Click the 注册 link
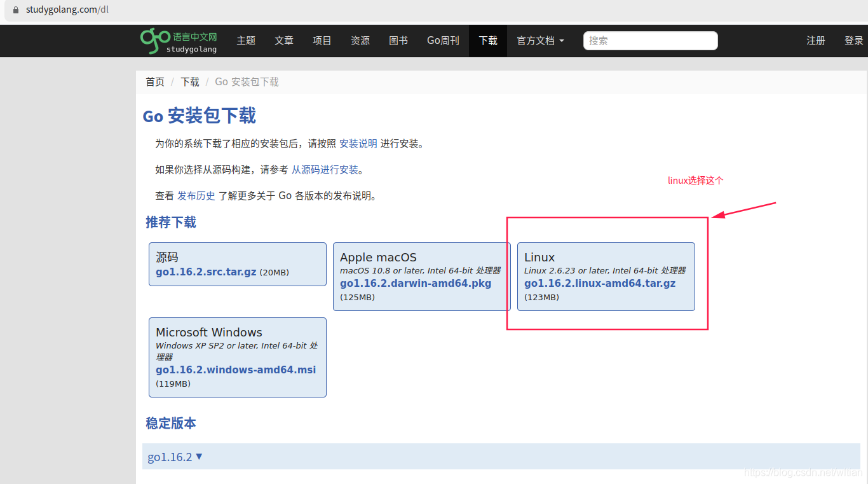Image resolution: width=868 pixels, height=484 pixels. [816, 41]
